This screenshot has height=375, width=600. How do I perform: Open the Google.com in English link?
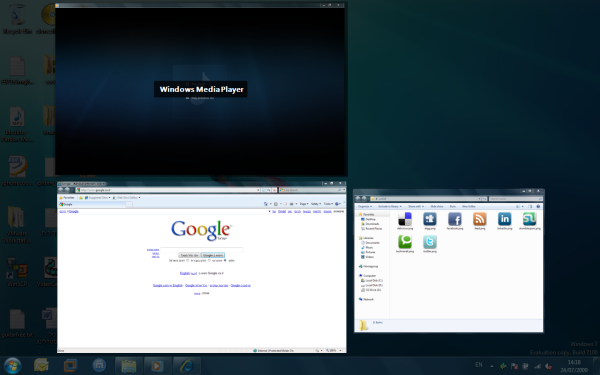(168, 285)
